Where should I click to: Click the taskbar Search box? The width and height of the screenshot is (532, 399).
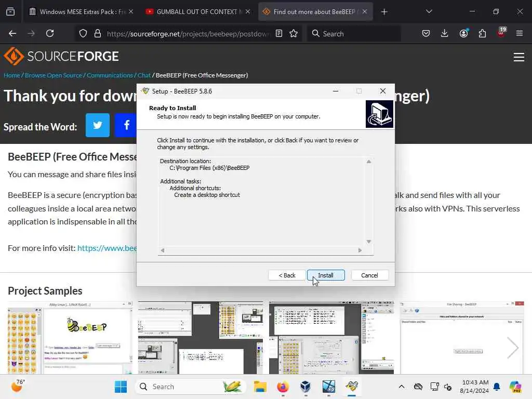(x=191, y=387)
